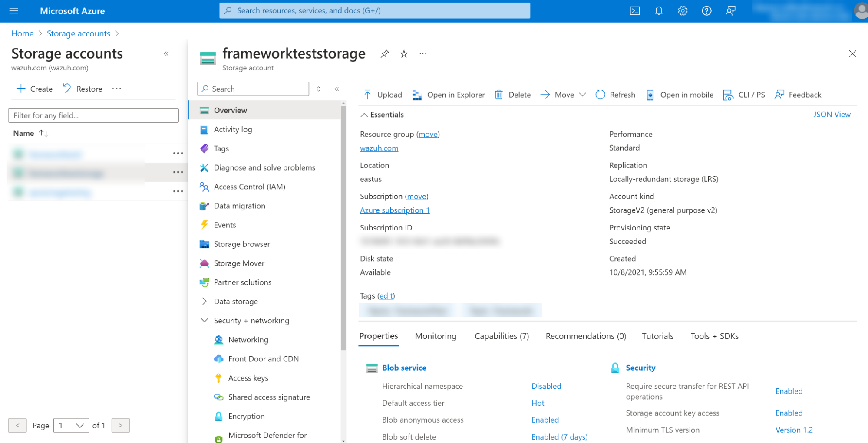Screen dimensions: 868x443
Task: Open the Azure subscription 1 link
Action: pyautogui.click(x=394, y=210)
